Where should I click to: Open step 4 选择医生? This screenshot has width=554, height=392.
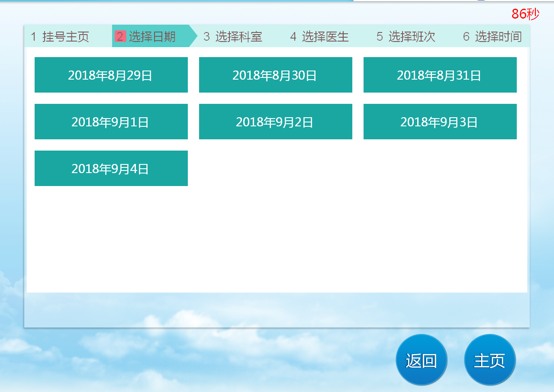pyautogui.click(x=319, y=36)
